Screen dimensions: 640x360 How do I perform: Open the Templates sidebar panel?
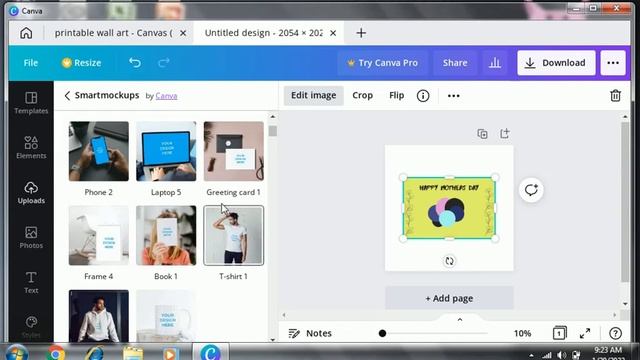click(x=31, y=103)
